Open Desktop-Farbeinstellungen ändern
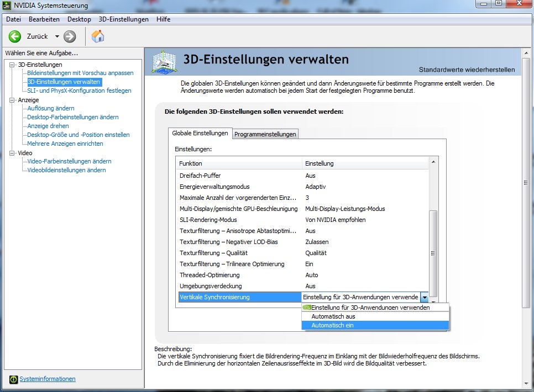Viewport: 534px width, 392px height. [x=73, y=117]
